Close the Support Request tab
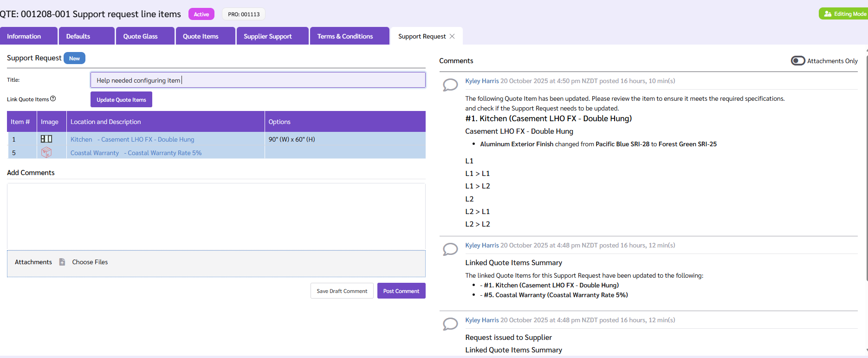The height and width of the screenshot is (358, 868). 452,36
